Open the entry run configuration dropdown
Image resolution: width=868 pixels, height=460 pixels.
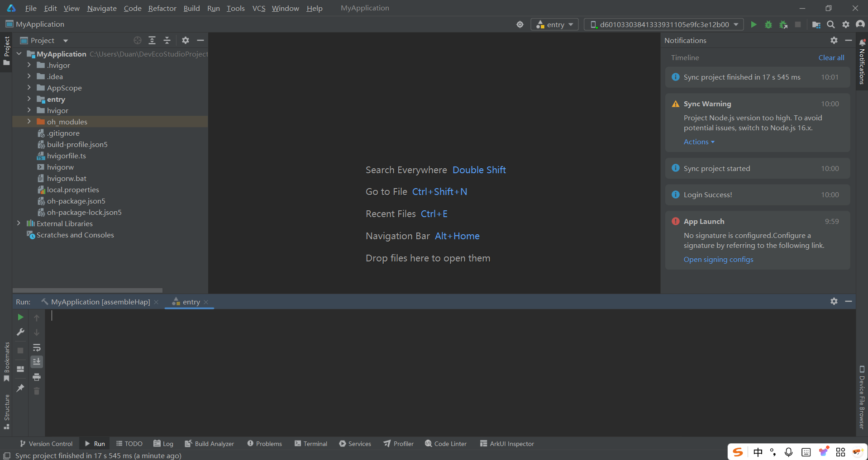click(x=555, y=24)
